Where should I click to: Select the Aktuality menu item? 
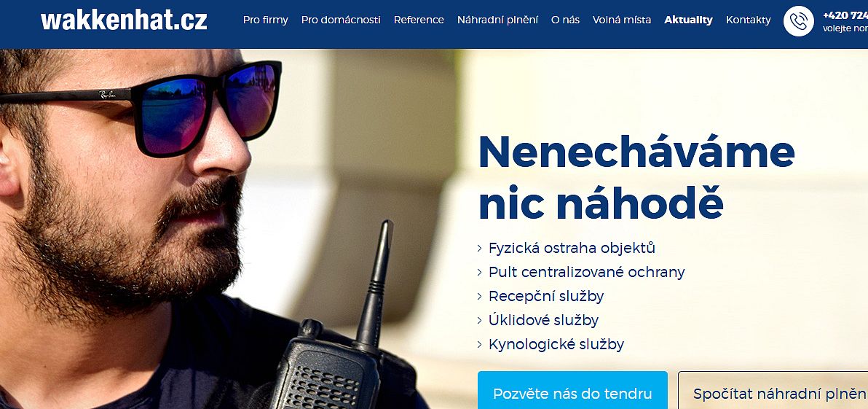(x=689, y=20)
